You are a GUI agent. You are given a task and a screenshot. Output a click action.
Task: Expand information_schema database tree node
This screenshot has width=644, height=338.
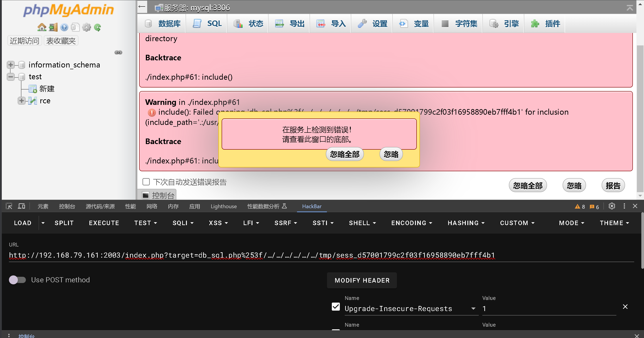click(x=10, y=65)
